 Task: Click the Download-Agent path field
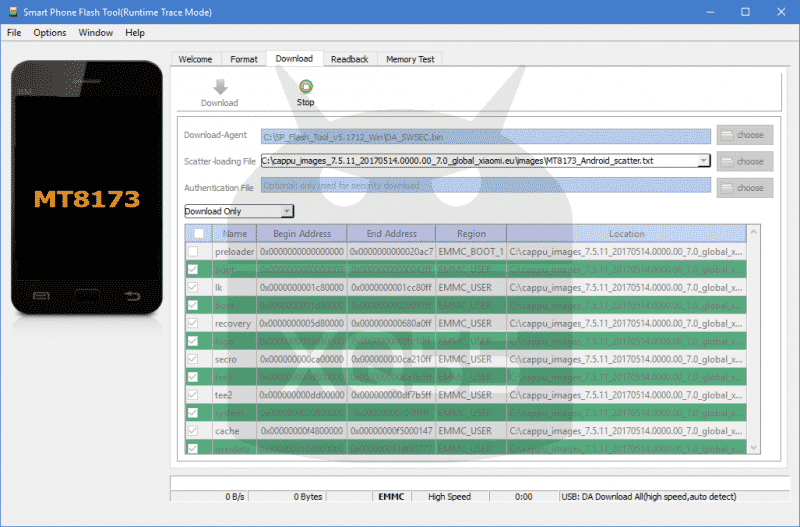485,135
